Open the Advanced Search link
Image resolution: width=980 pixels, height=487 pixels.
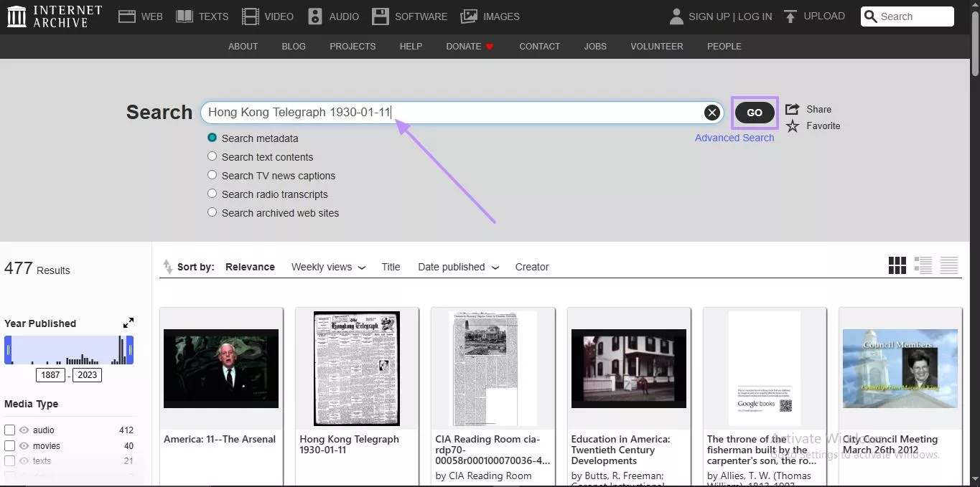coord(734,137)
